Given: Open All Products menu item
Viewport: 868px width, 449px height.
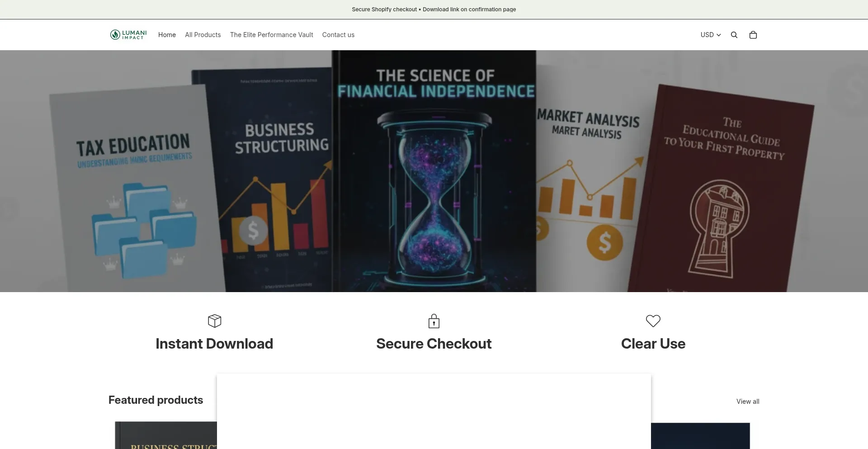Looking at the screenshot, I should pyautogui.click(x=203, y=35).
